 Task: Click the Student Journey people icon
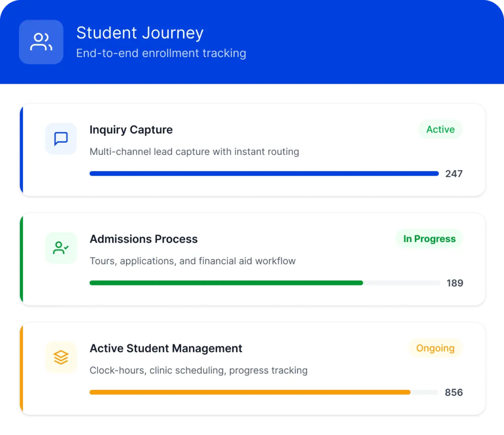[x=41, y=42]
